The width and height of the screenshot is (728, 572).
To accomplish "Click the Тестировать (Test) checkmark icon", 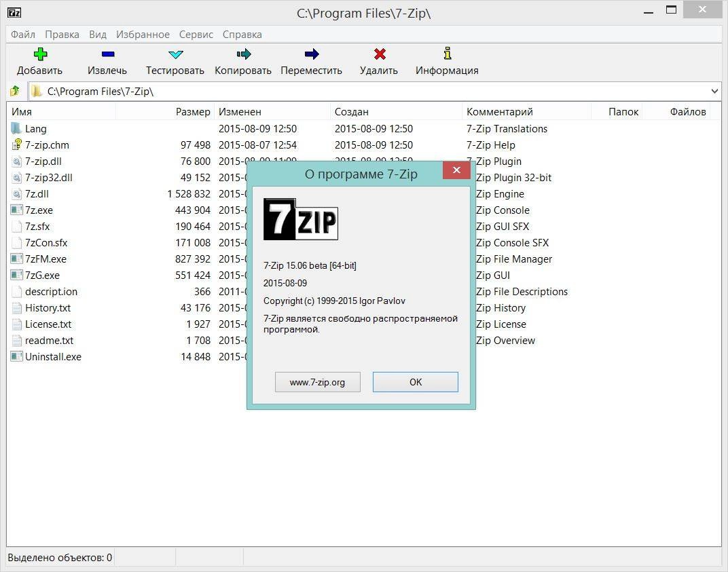I will 175,54.
